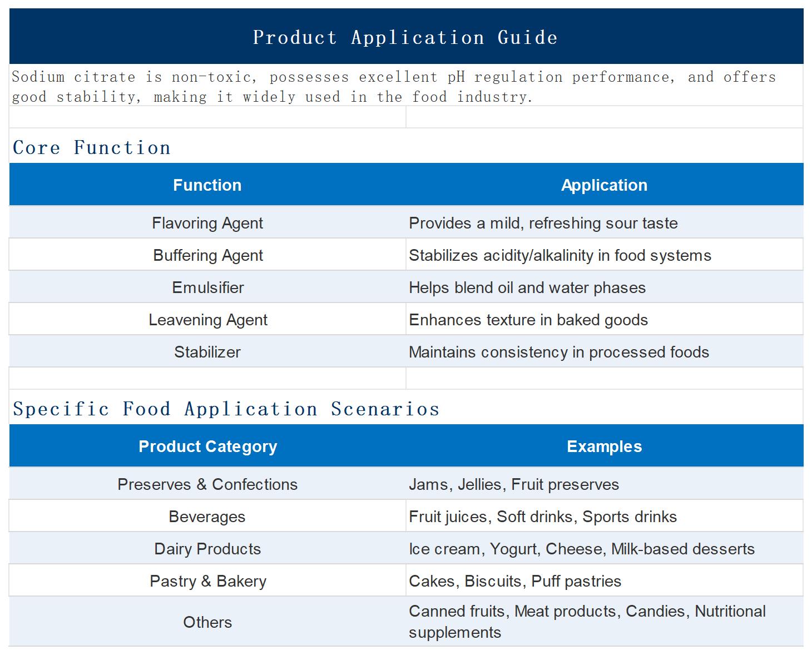The height and width of the screenshot is (655, 812).
Task: Click the Others category cell
Action: tap(207, 622)
